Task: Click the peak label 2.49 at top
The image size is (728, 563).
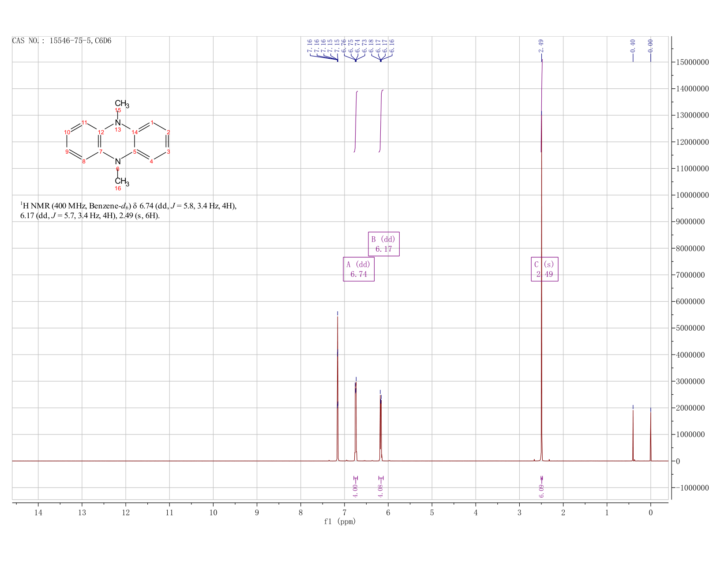Action: (541, 45)
